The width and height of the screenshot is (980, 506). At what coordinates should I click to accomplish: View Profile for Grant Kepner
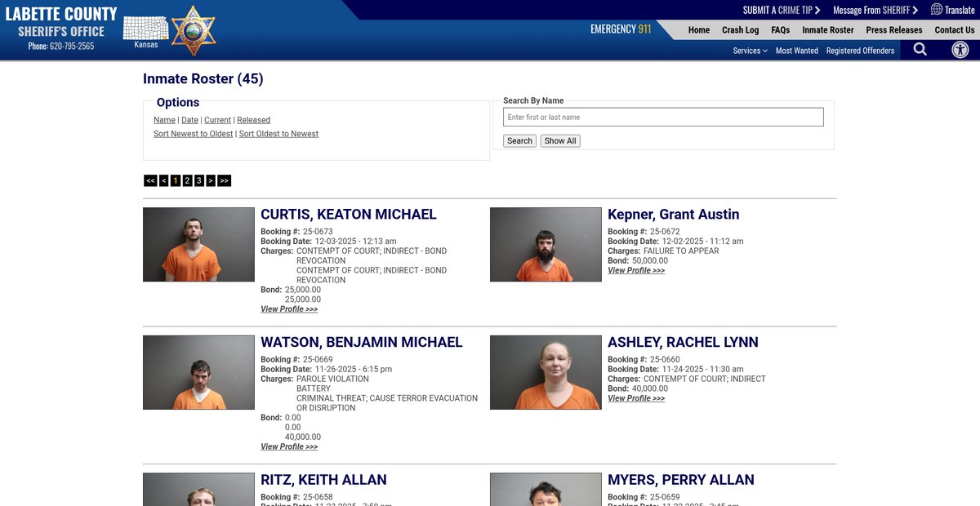pyautogui.click(x=636, y=270)
